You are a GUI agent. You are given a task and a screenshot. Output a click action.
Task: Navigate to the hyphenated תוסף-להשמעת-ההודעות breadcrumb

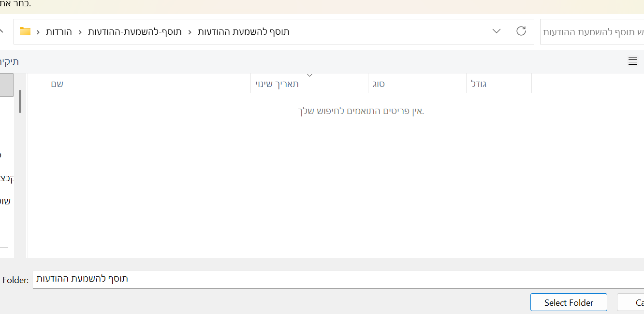click(x=135, y=32)
